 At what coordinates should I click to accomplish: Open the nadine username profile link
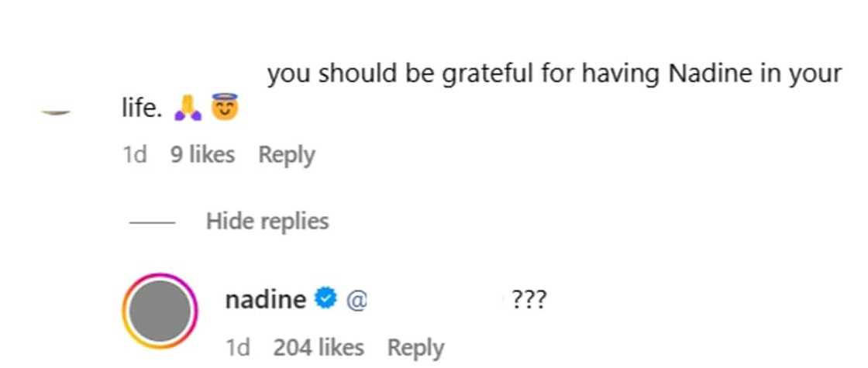tap(265, 299)
